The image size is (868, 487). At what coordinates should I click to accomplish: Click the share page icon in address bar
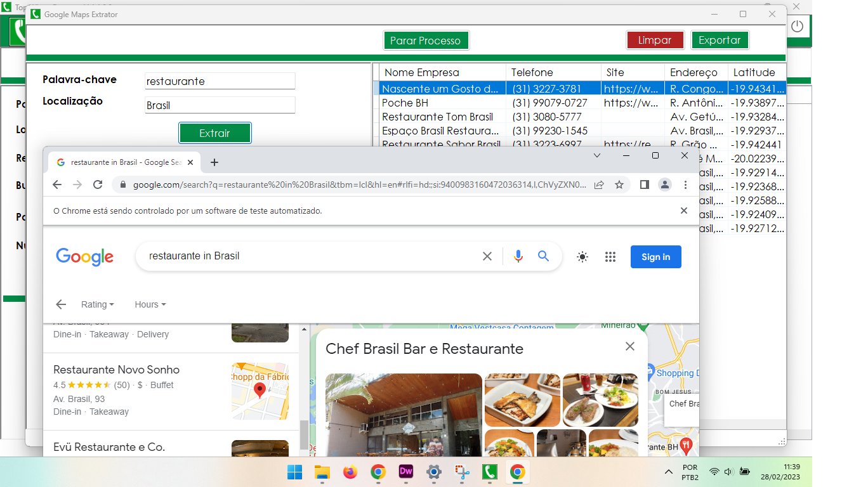(x=599, y=185)
